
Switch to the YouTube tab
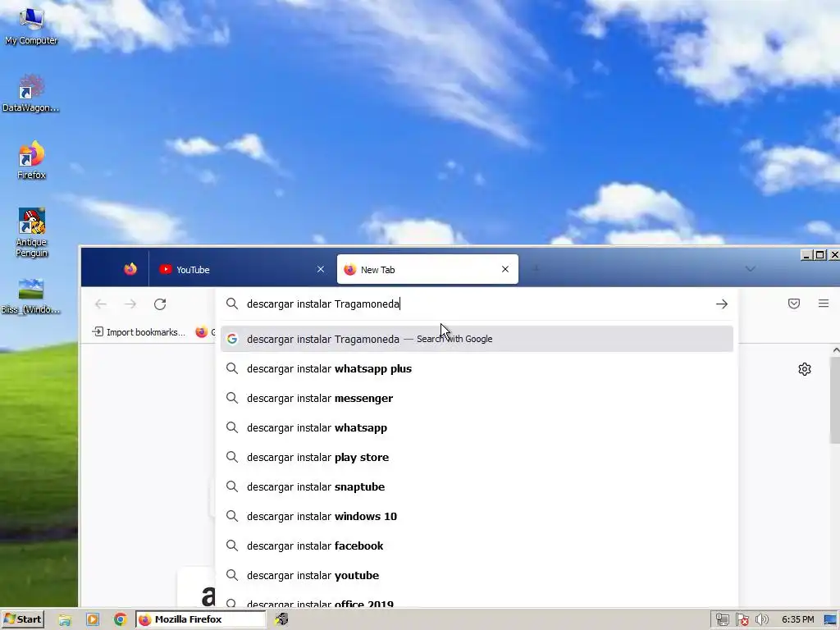(240, 269)
